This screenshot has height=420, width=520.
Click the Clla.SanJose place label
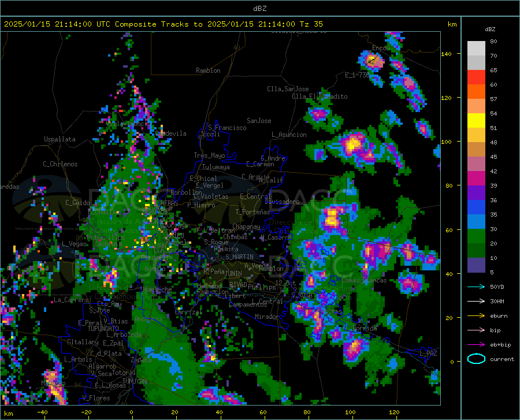tap(288, 89)
